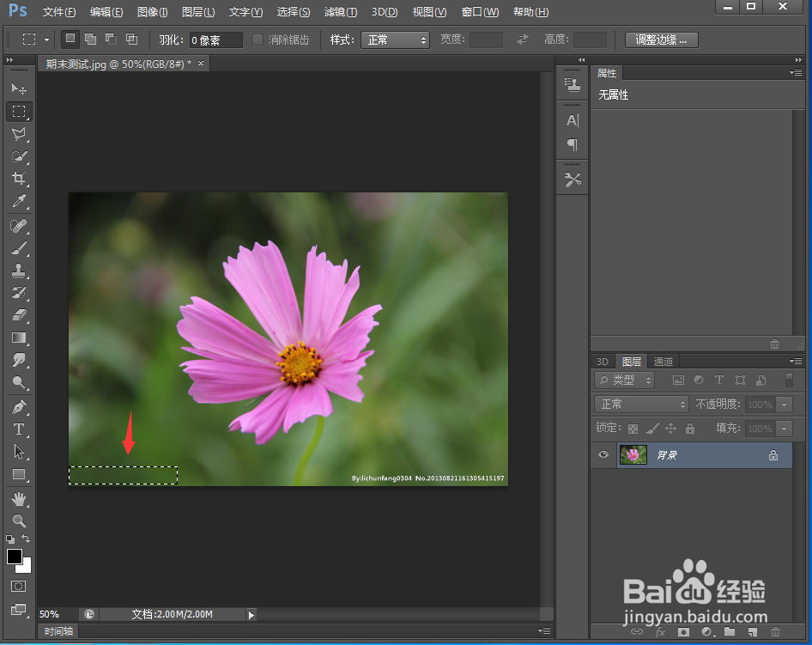Select the Crop tool
812x645 pixels.
pyautogui.click(x=19, y=179)
